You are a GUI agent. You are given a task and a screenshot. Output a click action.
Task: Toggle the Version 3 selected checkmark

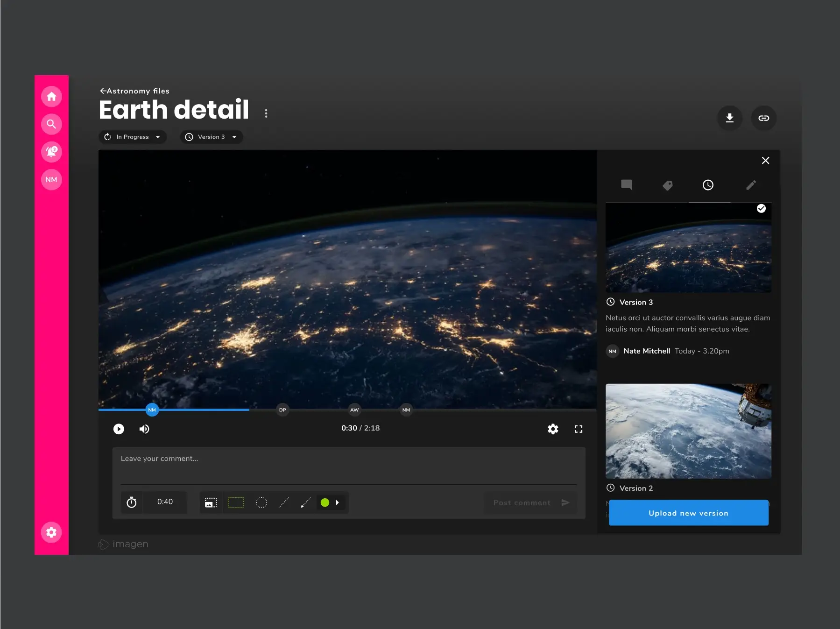pyautogui.click(x=761, y=209)
